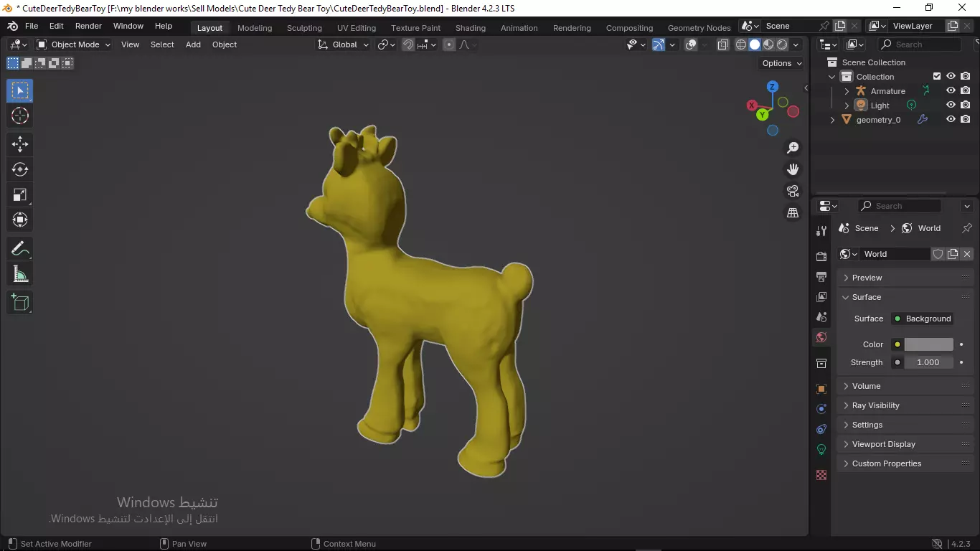Open the Physics properties tab

(x=821, y=409)
